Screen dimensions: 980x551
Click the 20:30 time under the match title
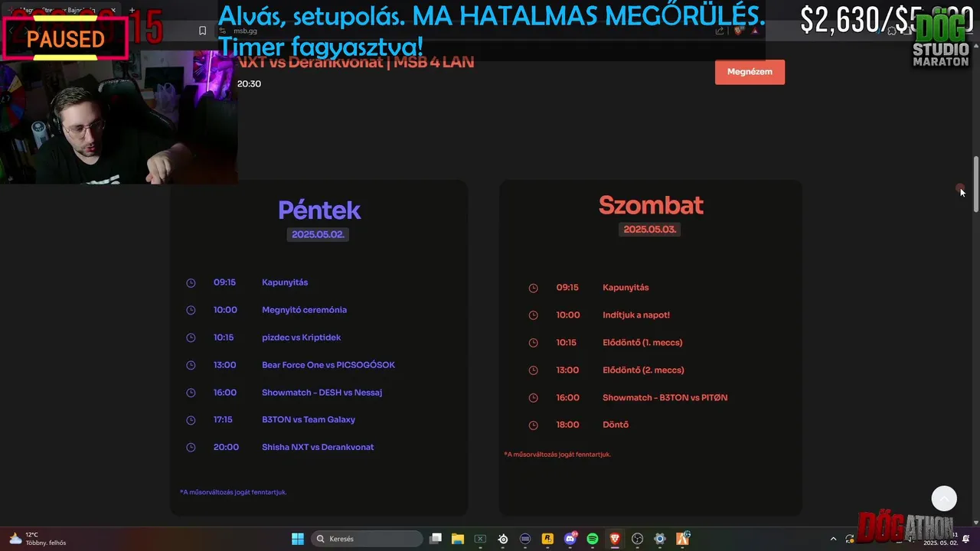tap(249, 84)
